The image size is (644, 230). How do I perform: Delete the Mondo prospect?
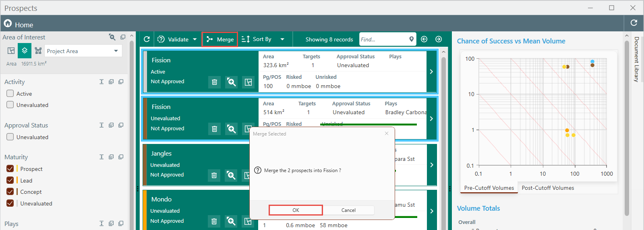[214, 221]
